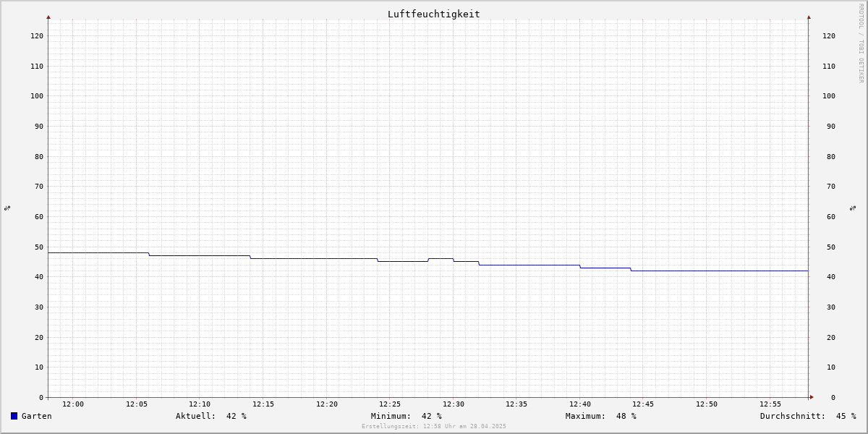Click the 12:35 time axis label
868x434 pixels.
point(516,404)
